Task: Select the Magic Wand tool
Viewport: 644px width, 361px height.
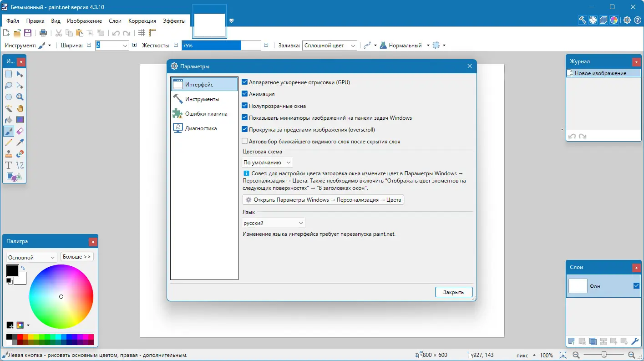Action: point(9,108)
